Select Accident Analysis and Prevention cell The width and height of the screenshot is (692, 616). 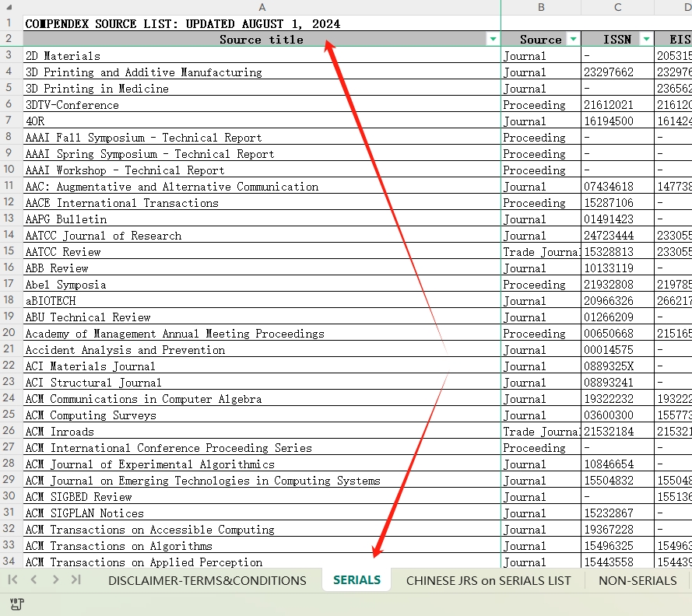pyautogui.click(x=262, y=349)
